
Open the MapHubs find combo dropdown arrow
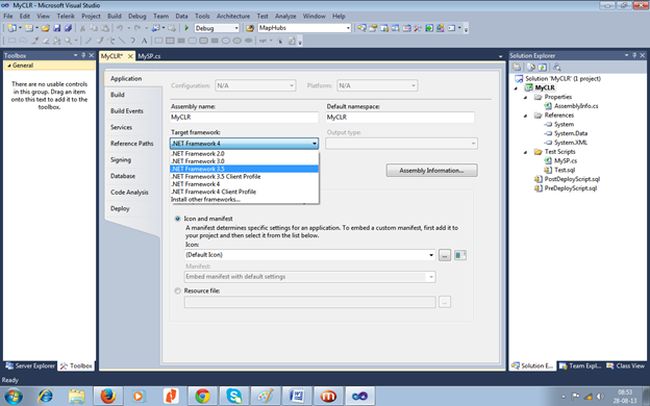pos(347,28)
